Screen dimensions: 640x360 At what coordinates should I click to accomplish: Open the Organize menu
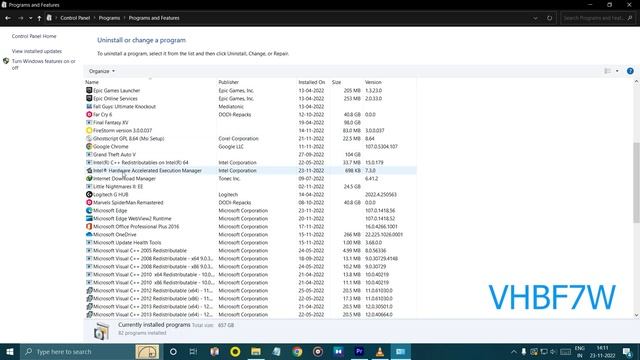click(102, 71)
